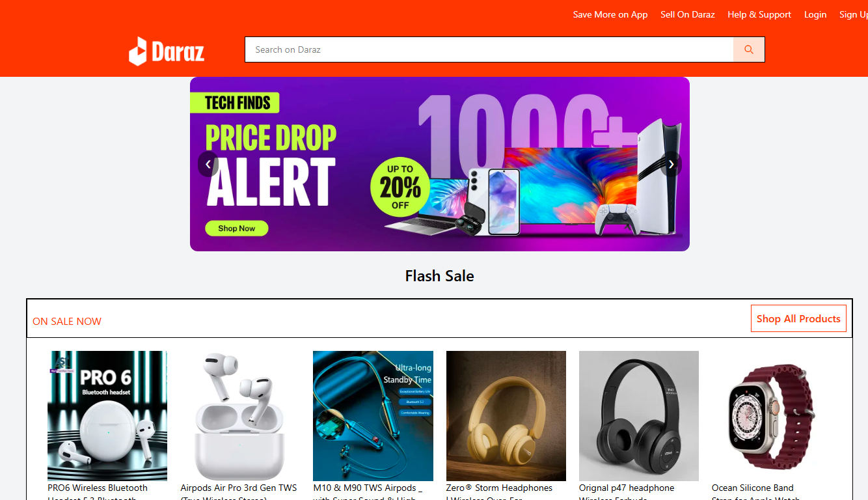The width and height of the screenshot is (868, 500).
Task: Open Orignal p47 headphone product image
Action: (639, 416)
